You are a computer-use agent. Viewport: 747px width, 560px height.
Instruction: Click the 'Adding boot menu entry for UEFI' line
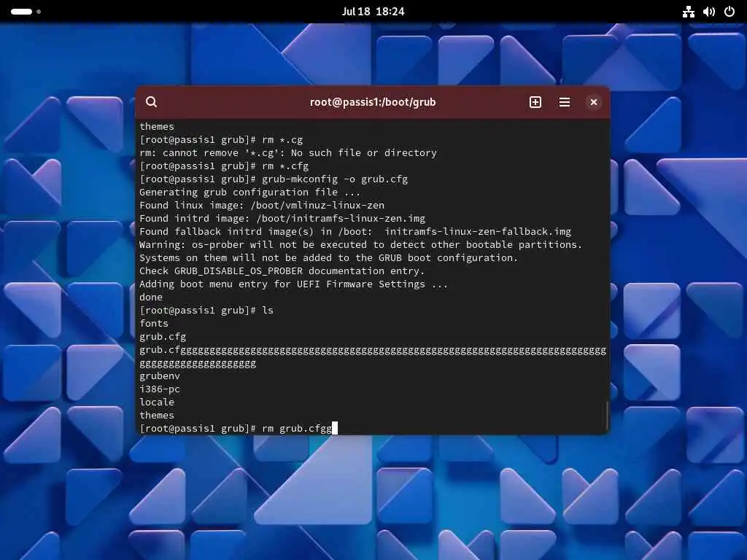[x=293, y=284]
